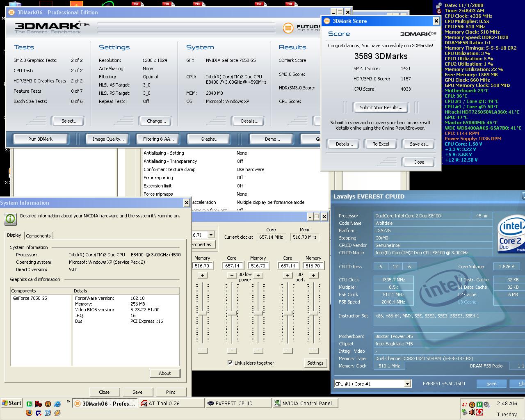Click the grey speaker tray icon
Viewport: 525px width, 420px height.
tap(487, 404)
